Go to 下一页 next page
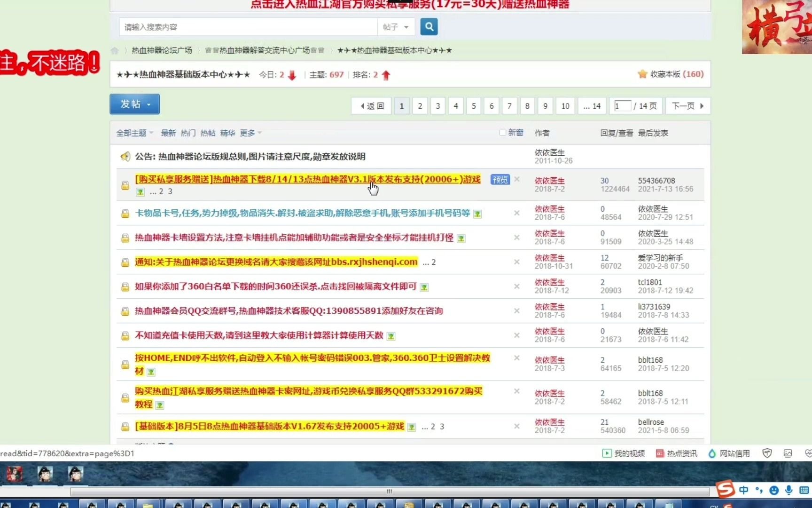Image resolution: width=812 pixels, height=508 pixels. (x=687, y=106)
